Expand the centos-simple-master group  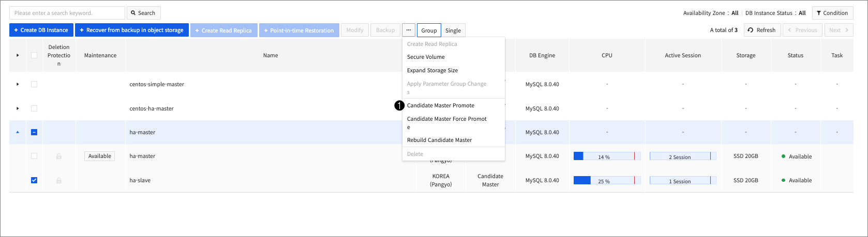pyautogui.click(x=18, y=84)
